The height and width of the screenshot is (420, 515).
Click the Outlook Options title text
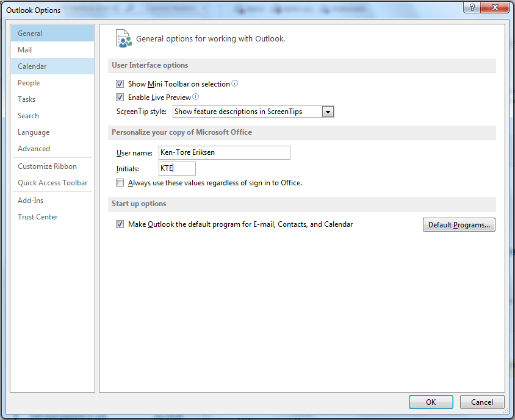[33, 10]
